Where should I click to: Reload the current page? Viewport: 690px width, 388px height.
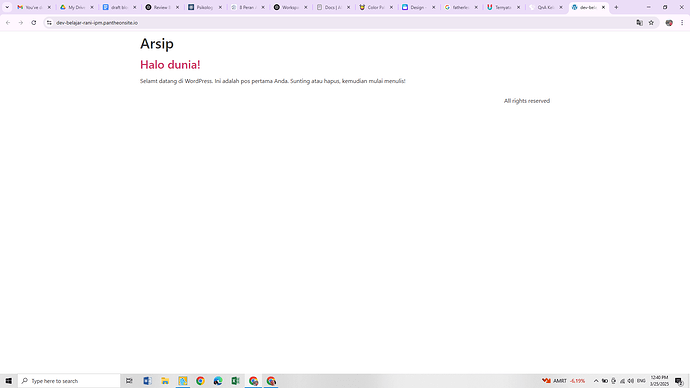(34, 22)
